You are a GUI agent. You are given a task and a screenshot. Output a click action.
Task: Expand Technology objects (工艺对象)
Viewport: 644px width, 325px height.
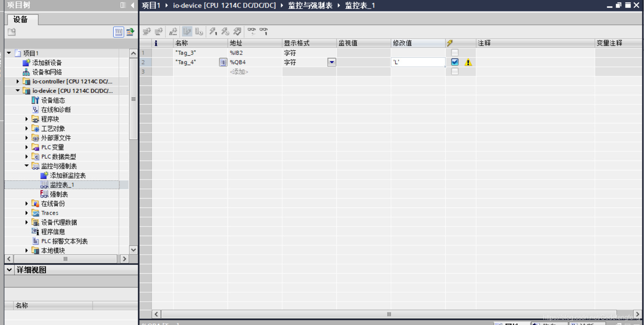[27, 128]
